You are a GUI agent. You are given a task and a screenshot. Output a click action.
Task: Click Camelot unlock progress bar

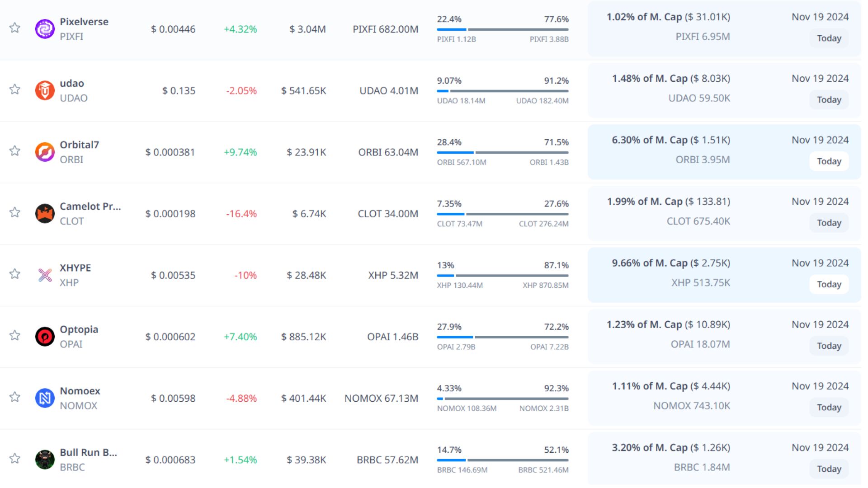click(x=502, y=214)
